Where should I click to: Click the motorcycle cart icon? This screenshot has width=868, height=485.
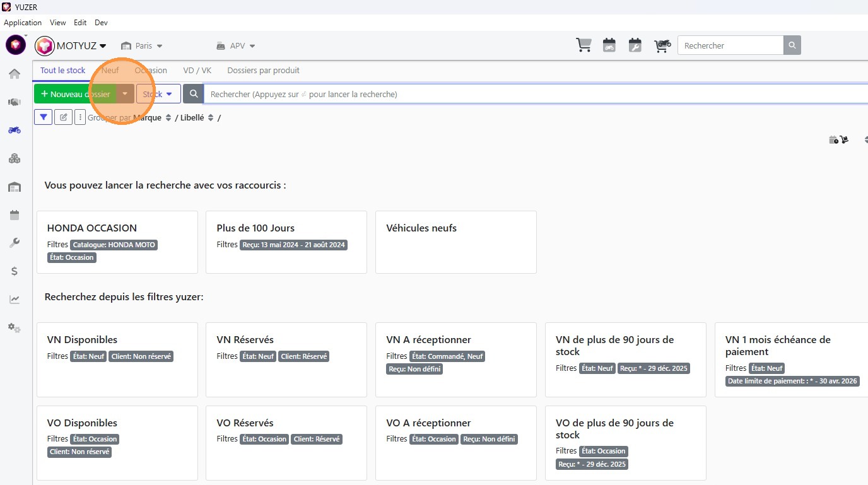coord(662,45)
